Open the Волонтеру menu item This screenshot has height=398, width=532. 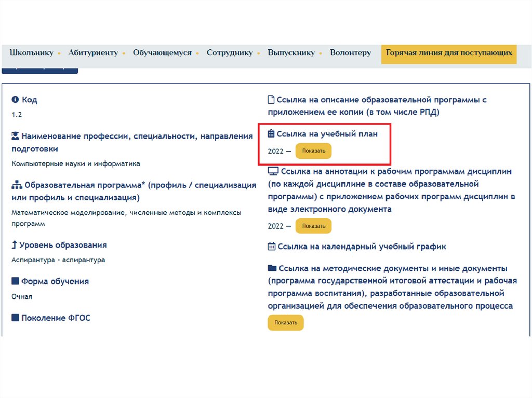(x=350, y=52)
